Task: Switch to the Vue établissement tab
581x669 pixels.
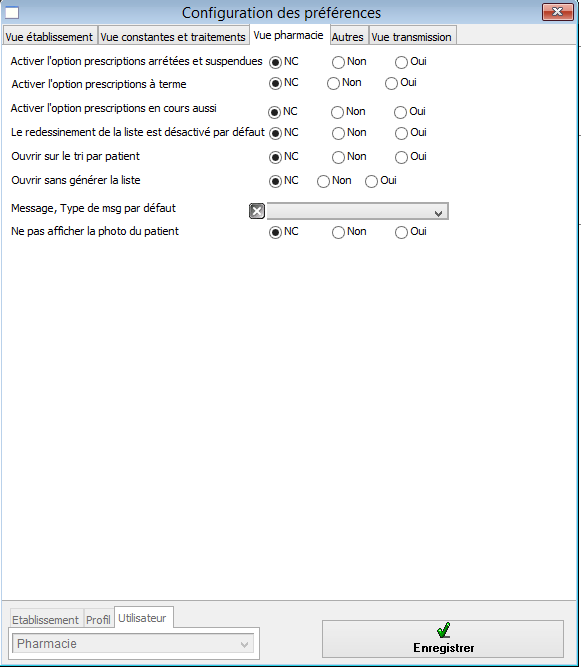Action: coord(49,37)
